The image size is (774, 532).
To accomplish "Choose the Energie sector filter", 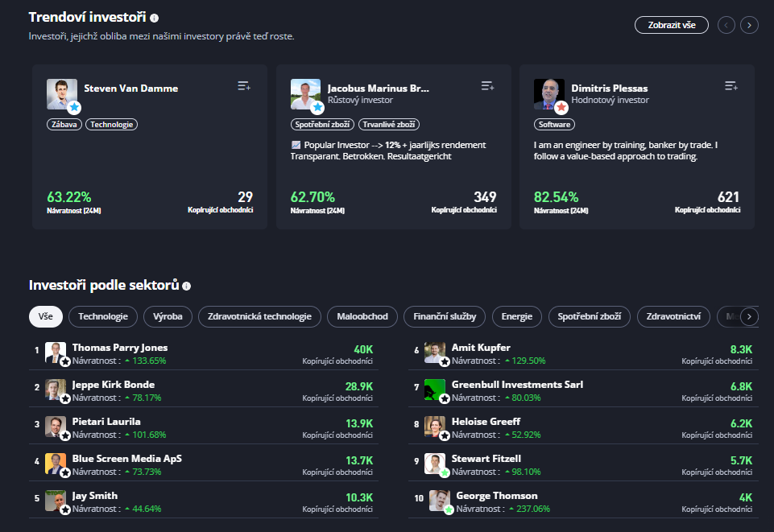I will [x=516, y=316].
